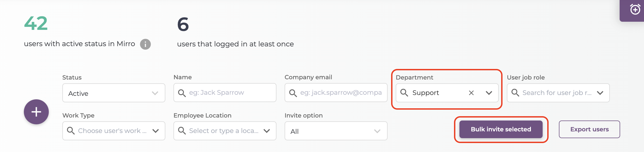Clear the Support department filter
The height and width of the screenshot is (152, 644).
tap(471, 93)
